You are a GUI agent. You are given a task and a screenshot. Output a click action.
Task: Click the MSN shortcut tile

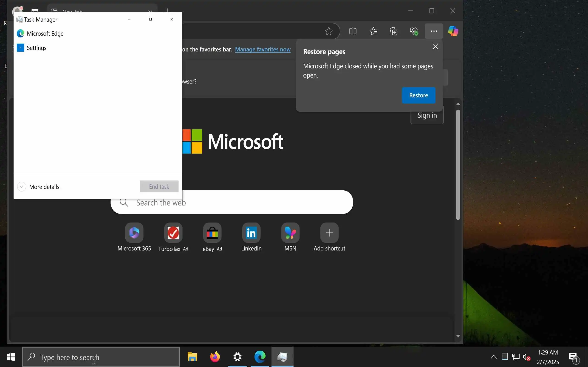tap(290, 233)
